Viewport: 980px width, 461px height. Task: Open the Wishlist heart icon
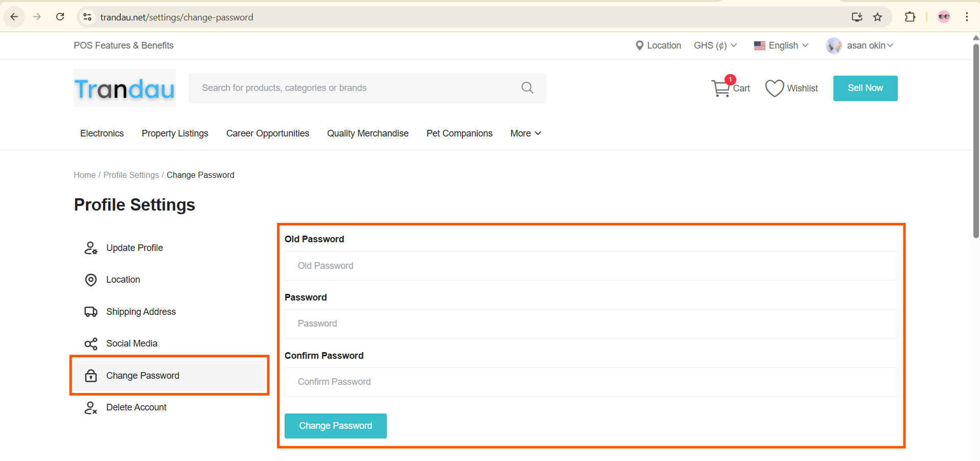774,88
